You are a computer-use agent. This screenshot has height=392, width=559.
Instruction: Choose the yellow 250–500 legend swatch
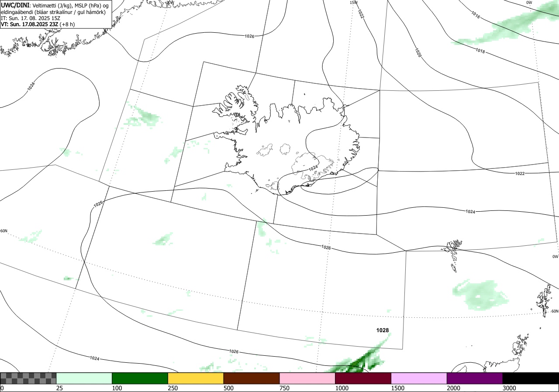point(196,378)
